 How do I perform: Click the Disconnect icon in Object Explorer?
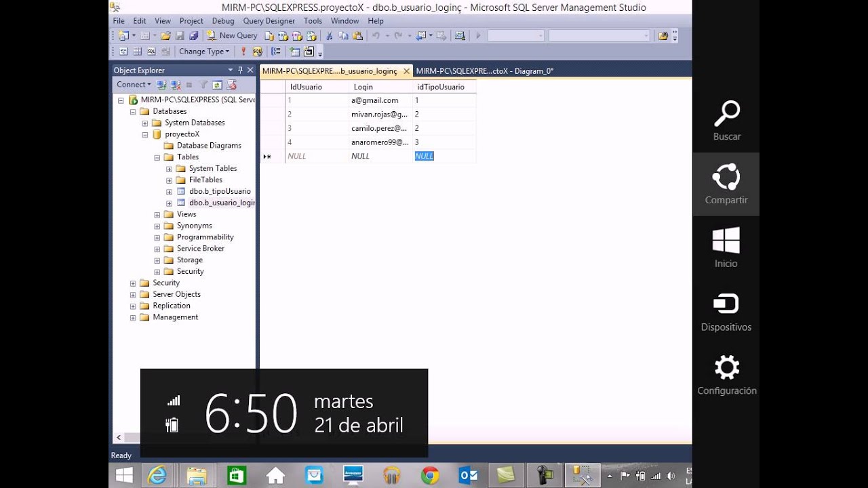click(176, 85)
